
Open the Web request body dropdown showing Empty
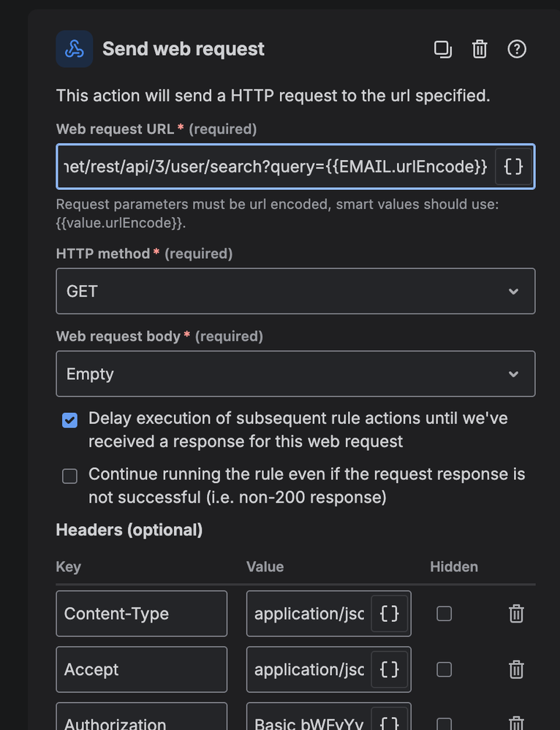295,373
